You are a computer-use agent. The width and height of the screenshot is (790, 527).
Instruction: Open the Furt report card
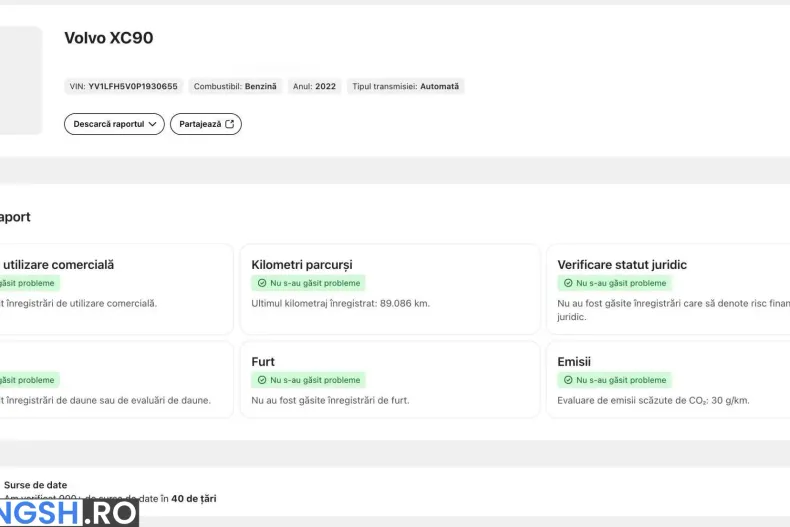coord(389,379)
